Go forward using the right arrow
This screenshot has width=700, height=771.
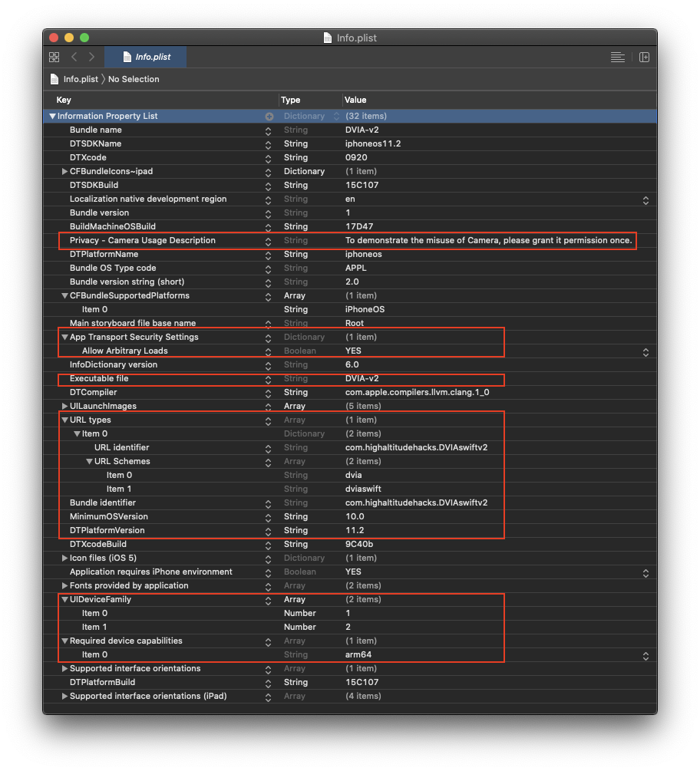91,58
